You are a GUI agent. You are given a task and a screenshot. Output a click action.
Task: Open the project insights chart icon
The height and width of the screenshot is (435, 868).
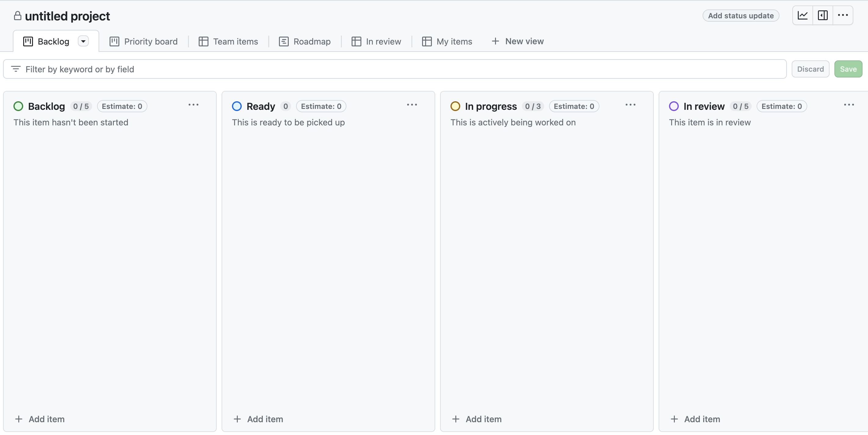(x=803, y=15)
